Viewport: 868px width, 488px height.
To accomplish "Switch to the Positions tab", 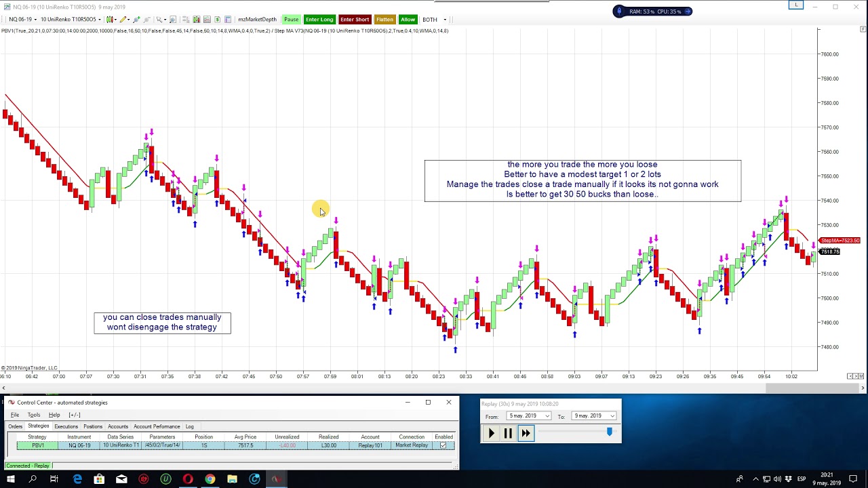I will [x=93, y=426].
